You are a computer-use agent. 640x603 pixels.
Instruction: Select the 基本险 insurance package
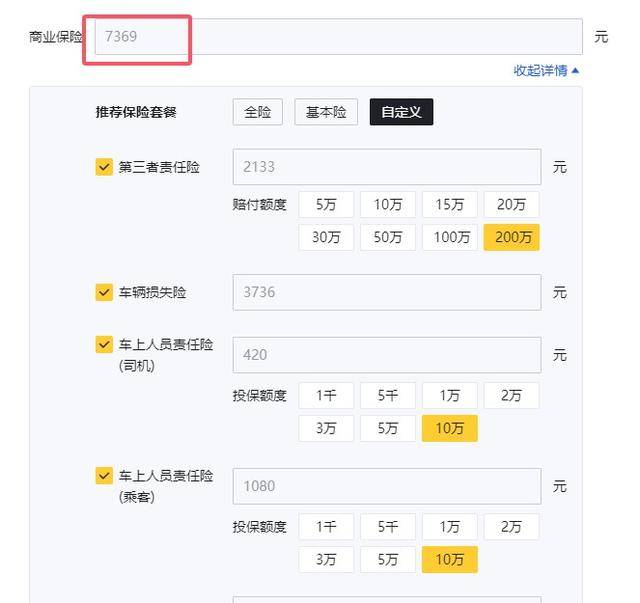pyautogui.click(x=326, y=112)
